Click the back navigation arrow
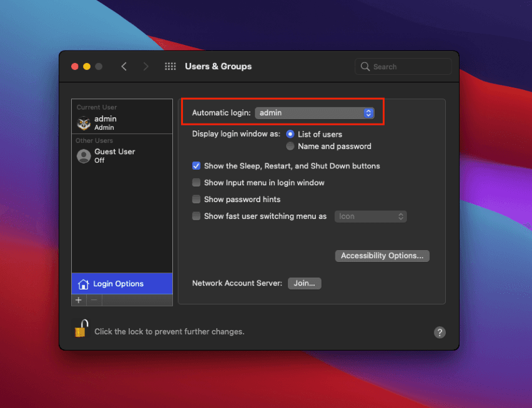 (x=124, y=66)
